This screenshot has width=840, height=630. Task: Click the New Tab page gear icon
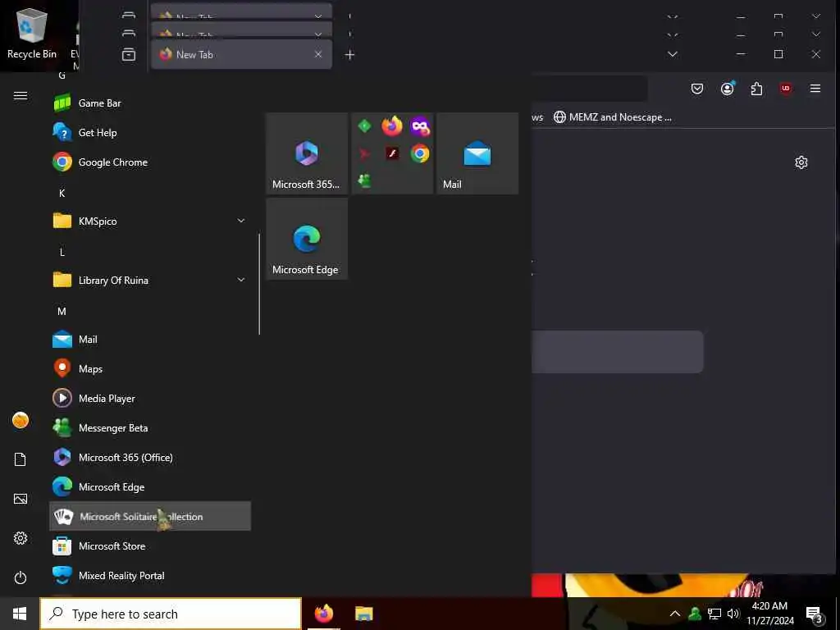pyautogui.click(x=801, y=162)
